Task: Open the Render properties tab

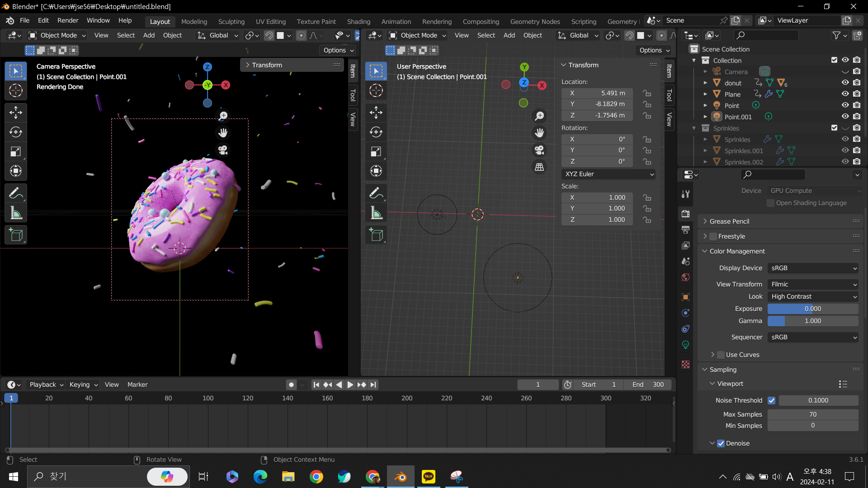Action: click(686, 214)
